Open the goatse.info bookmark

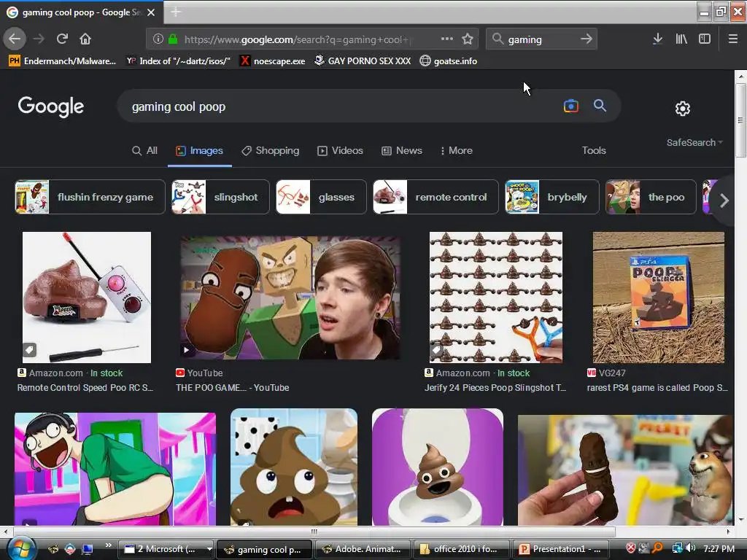tap(449, 61)
